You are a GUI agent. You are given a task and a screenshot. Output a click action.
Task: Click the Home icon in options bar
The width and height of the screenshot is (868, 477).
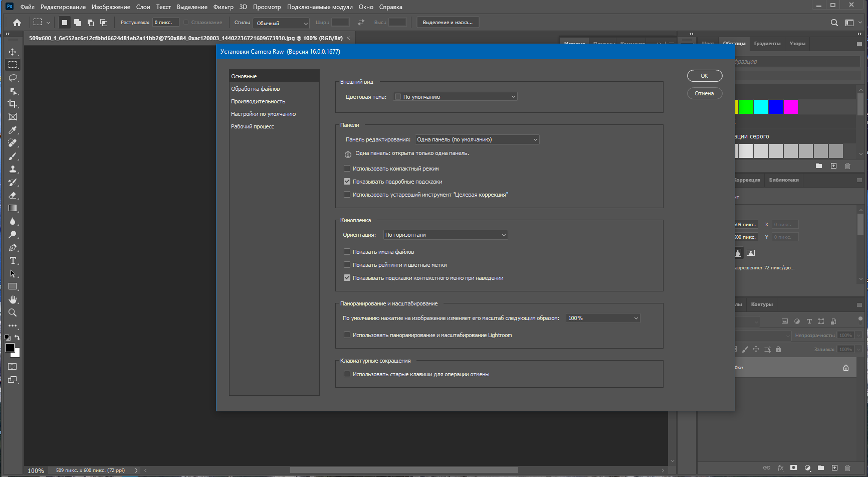pos(17,23)
